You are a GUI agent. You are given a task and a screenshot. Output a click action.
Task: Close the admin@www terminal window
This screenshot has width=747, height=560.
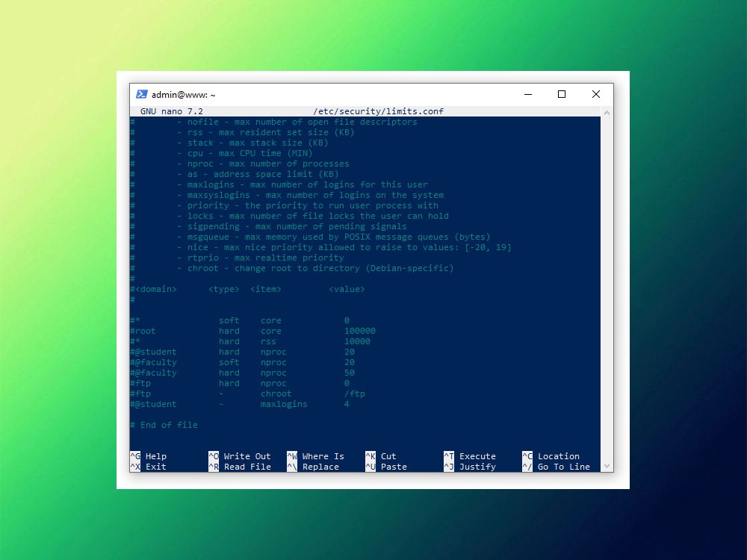pyautogui.click(x=595, y=95)
